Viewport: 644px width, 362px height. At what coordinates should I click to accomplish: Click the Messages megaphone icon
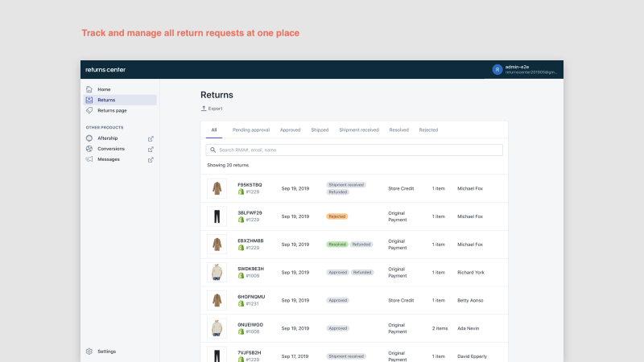coord(89,159)
